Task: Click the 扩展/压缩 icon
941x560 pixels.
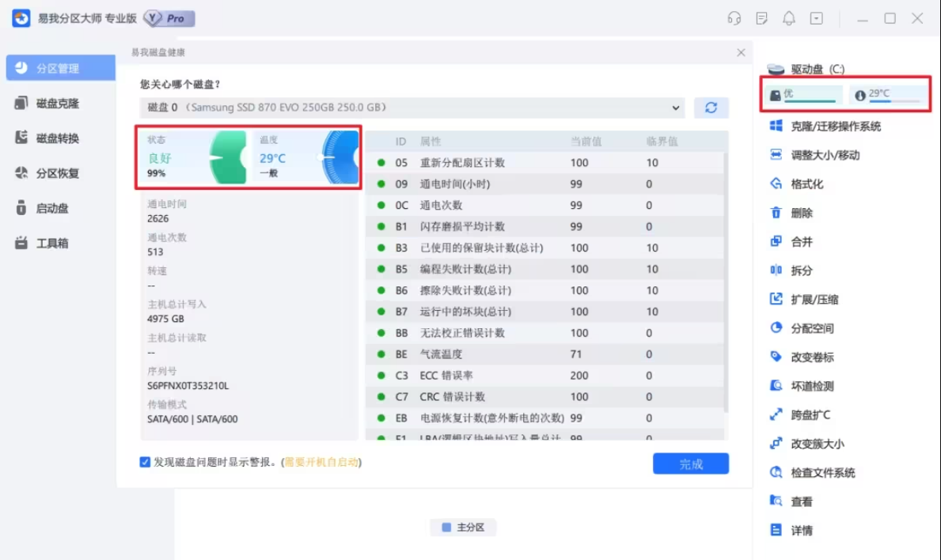Action: coord(776,298)
